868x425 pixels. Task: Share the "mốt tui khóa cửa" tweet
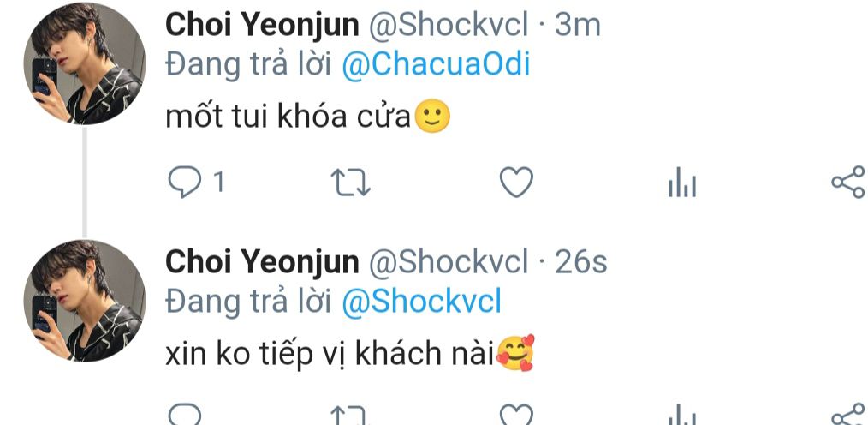point(847,183)
